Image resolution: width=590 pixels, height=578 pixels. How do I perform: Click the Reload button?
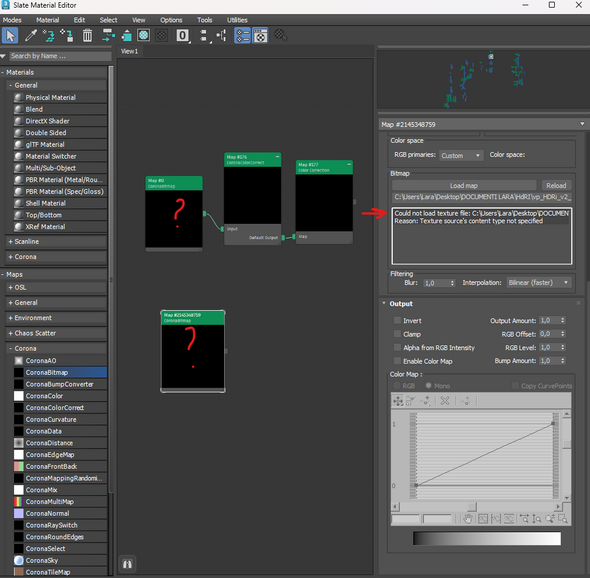556,186
